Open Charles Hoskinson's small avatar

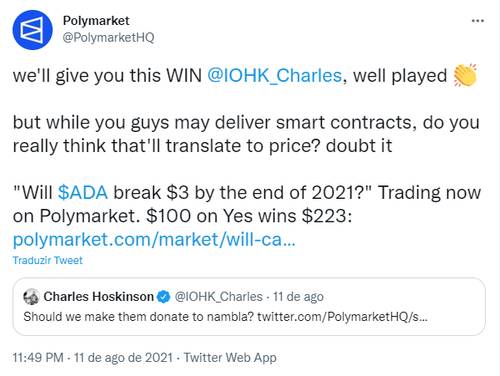pos(31,296)
